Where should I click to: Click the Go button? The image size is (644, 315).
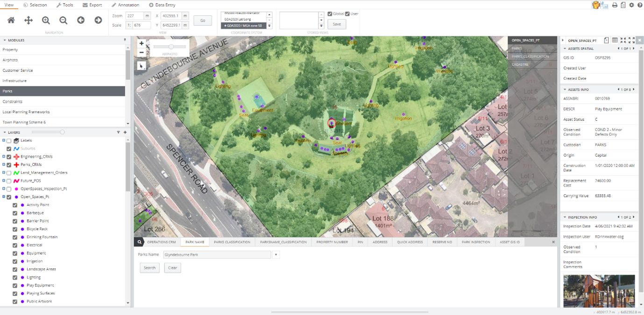203,21
